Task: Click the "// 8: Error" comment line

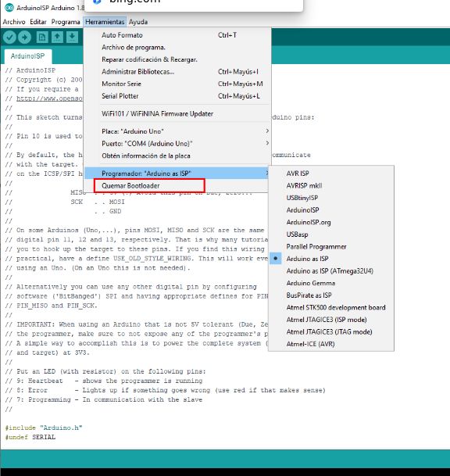Action: (x=165, y=390)
